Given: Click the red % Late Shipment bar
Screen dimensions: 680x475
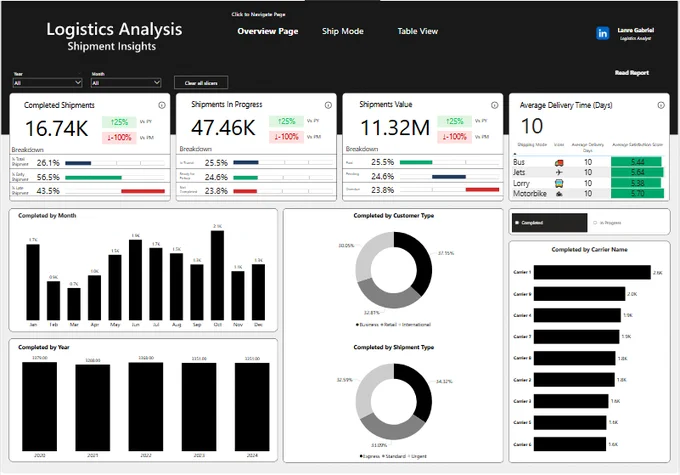Looking at the screenshot, I should point(143,191).
